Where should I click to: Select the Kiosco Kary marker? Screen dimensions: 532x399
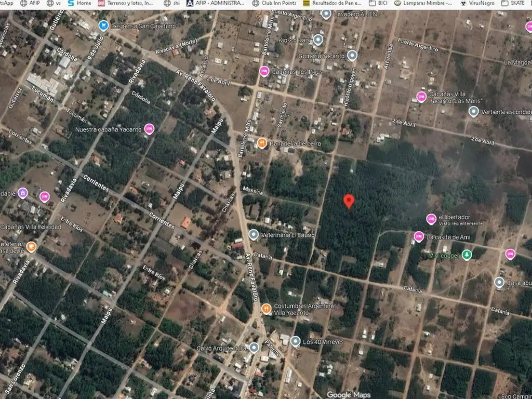318,39
